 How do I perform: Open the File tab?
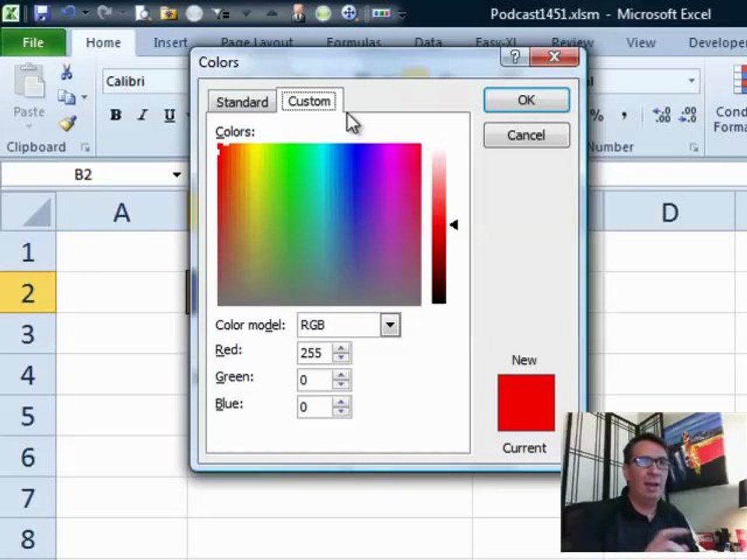click(x=33, y=42)
